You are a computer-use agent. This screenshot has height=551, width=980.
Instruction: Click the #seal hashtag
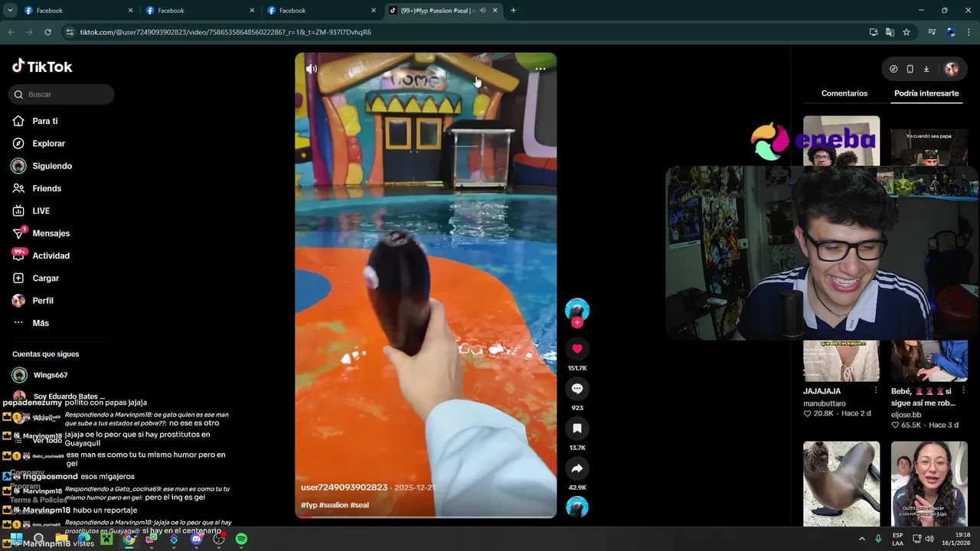[359, 505]
